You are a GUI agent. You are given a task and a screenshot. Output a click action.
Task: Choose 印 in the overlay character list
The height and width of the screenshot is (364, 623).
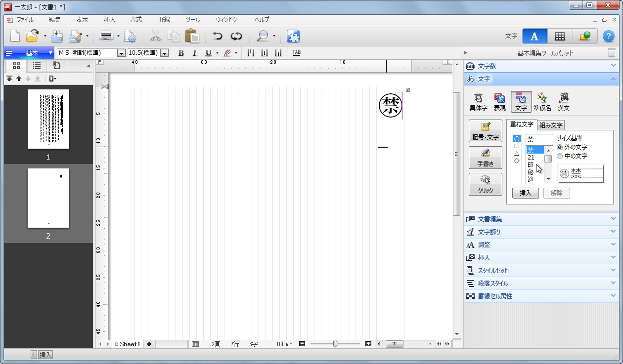coord(531,165)
